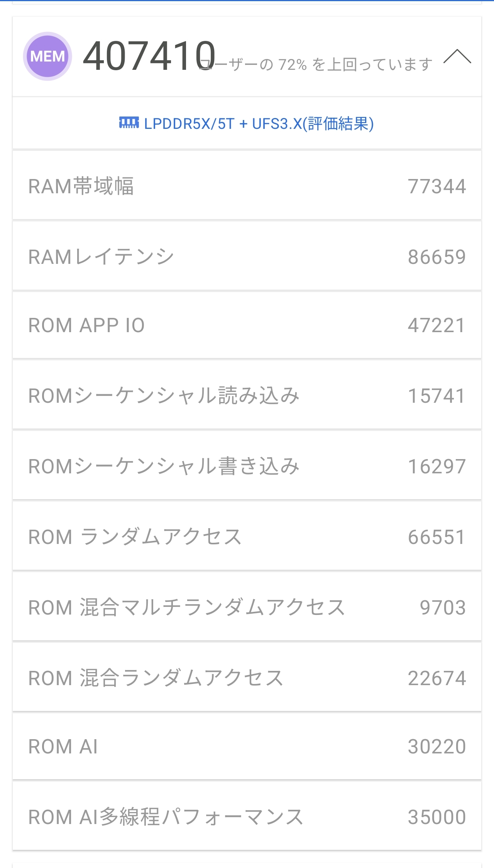The width and height of the screenshot is (494, 868).
Task: Click the ROM AI score value 30220
Action: click(x=437, y=746)
